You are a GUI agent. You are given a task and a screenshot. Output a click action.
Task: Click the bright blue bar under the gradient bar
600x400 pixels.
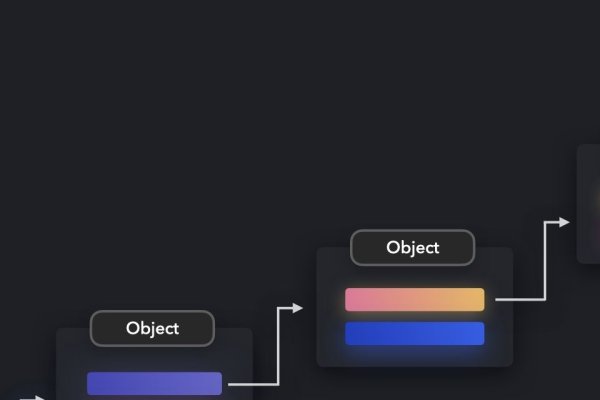[x=414, y=333]
